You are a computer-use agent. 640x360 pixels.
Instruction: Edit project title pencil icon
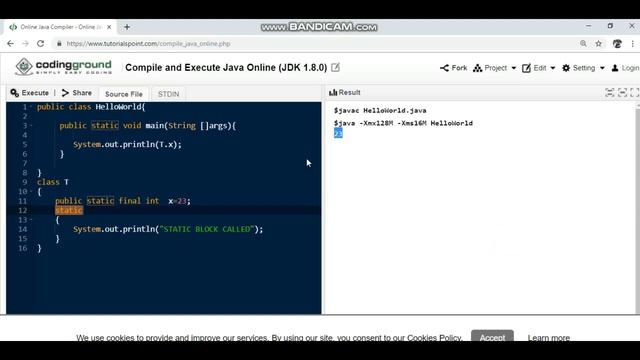tap(336, 67)
